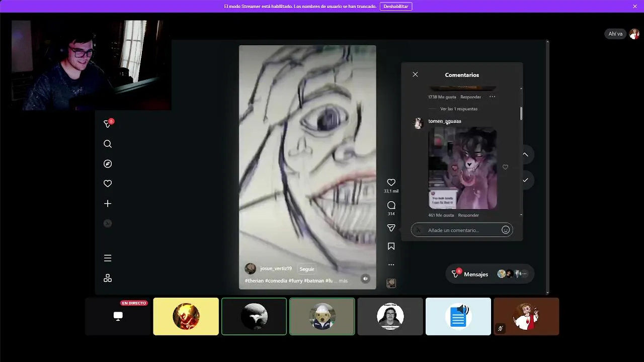Open josue_vertiz19 avatar on the reel
The image size is (644, 362).
pyautogui.click(x=250, y=268)
